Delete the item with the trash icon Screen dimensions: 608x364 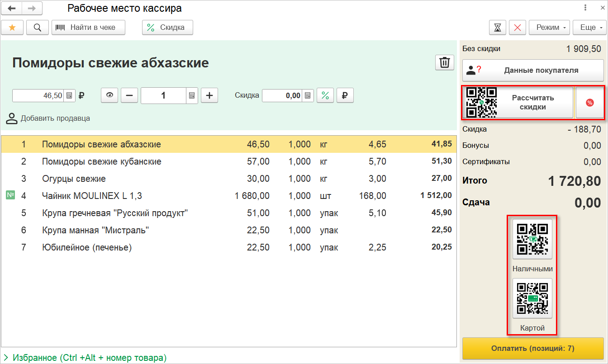445,63
